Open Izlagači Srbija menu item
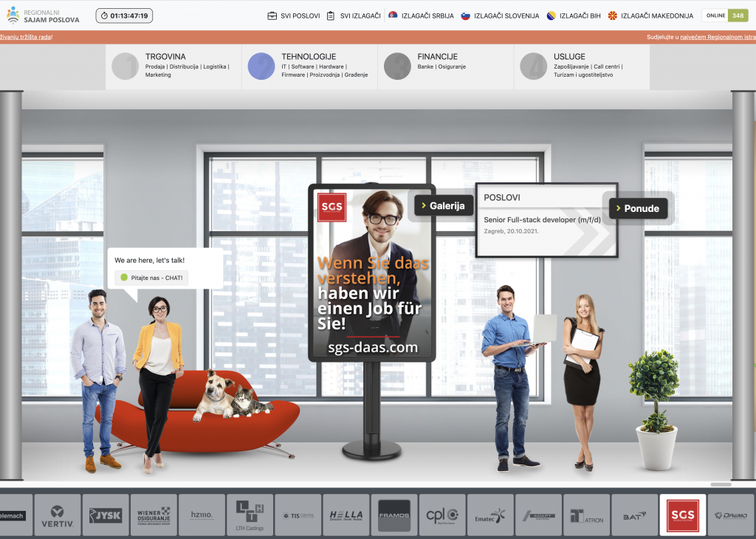This screenshot has width=756, height=539. click(422, 16)
